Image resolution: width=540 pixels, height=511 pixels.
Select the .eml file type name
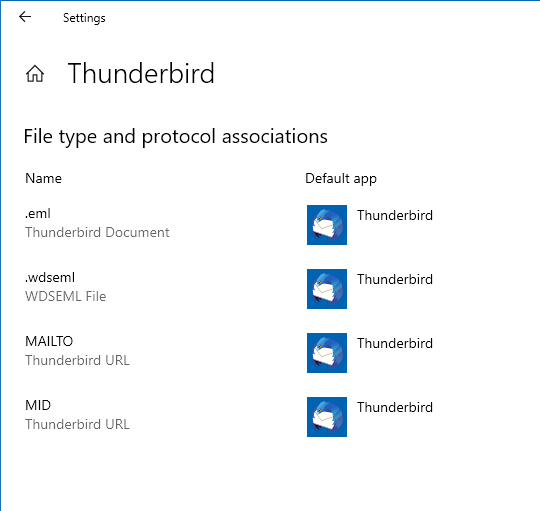point(38,213)
